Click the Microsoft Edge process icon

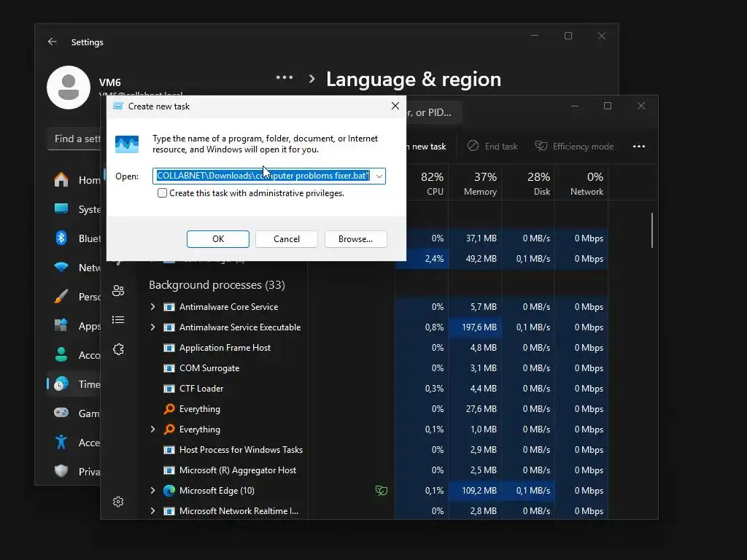tap(169, 491)
